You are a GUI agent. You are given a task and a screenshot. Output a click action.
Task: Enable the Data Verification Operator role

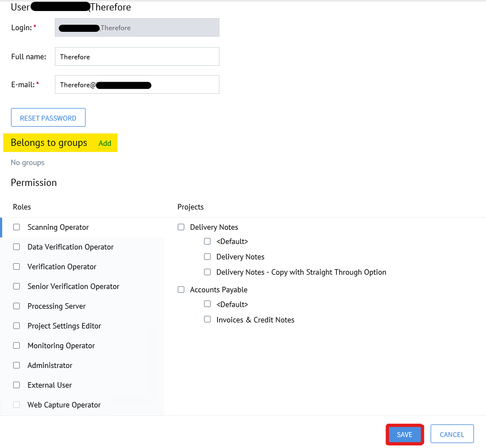click(x=16, y=247)
